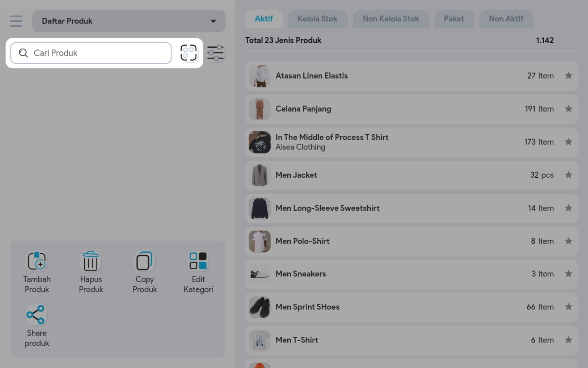Open the filter settings icon
The height and width of the screenshot is (368, 588).
pos(216,53)
